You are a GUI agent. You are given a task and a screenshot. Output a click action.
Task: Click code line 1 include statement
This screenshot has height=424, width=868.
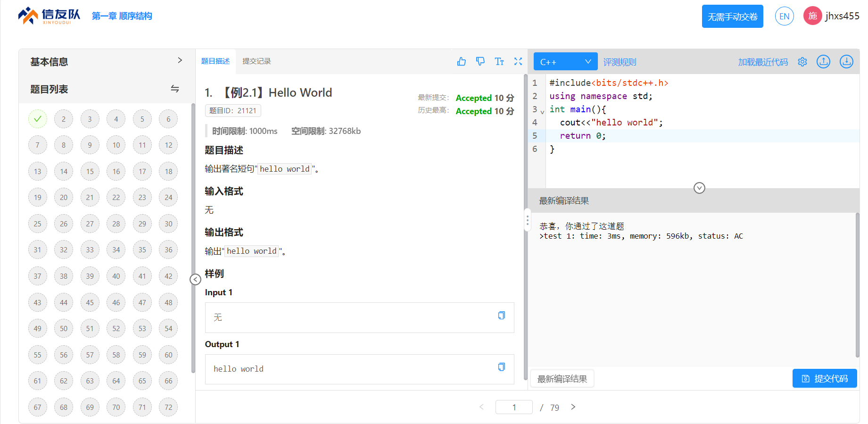point(609,83)
